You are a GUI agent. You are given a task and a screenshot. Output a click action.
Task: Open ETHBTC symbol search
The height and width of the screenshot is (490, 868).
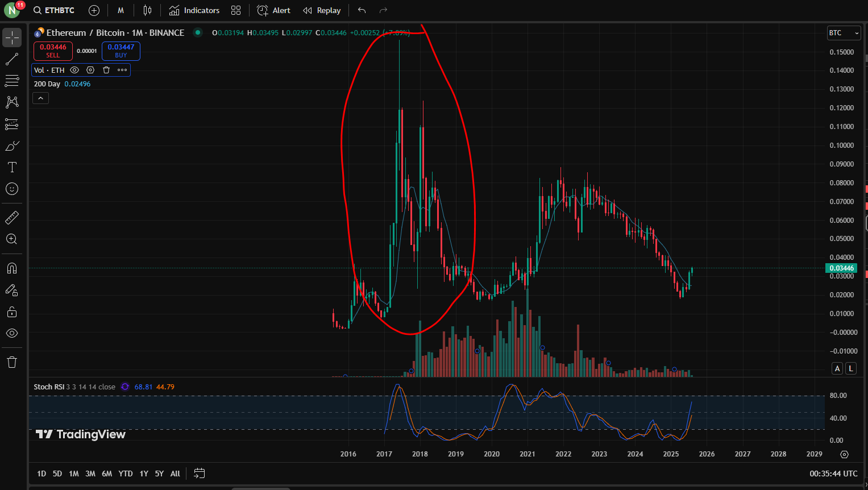[54, 10]
